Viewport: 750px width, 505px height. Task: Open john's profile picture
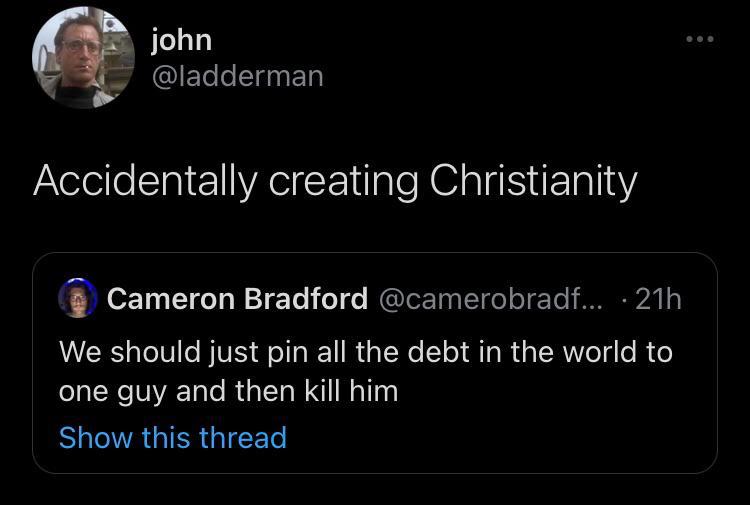click(83, 57)
